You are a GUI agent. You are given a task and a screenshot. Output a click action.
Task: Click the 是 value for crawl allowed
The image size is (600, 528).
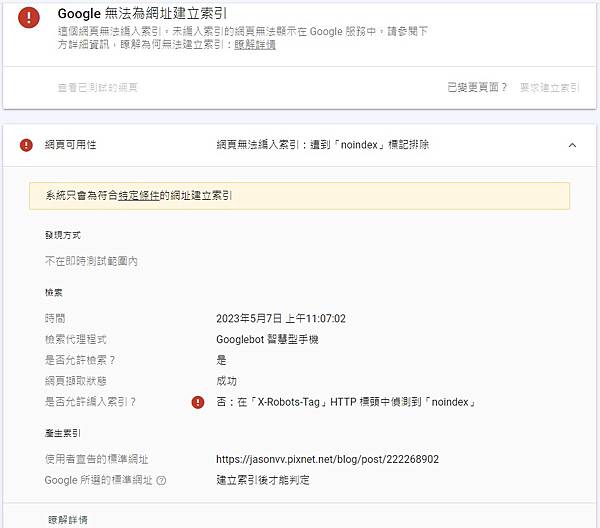pos(221,360)
